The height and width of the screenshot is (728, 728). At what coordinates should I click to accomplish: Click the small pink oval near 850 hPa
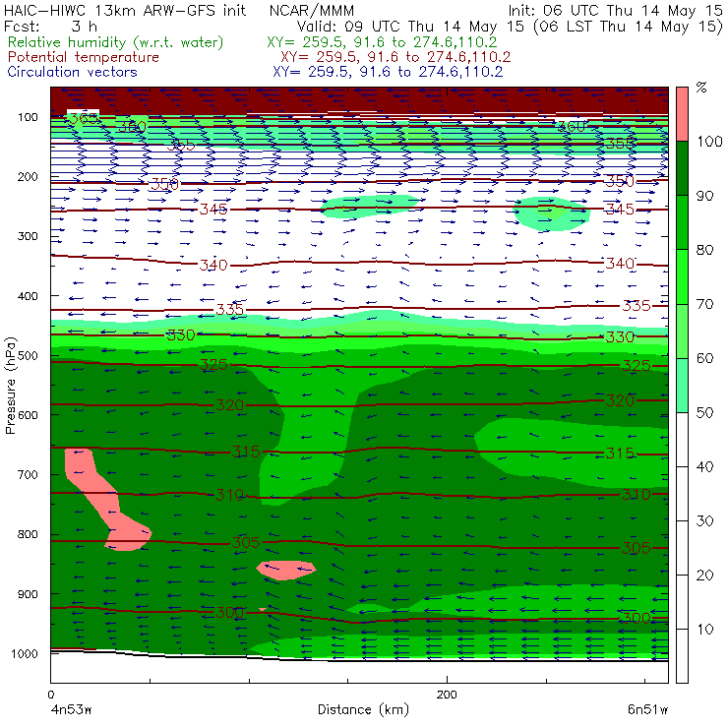point(286,571)
